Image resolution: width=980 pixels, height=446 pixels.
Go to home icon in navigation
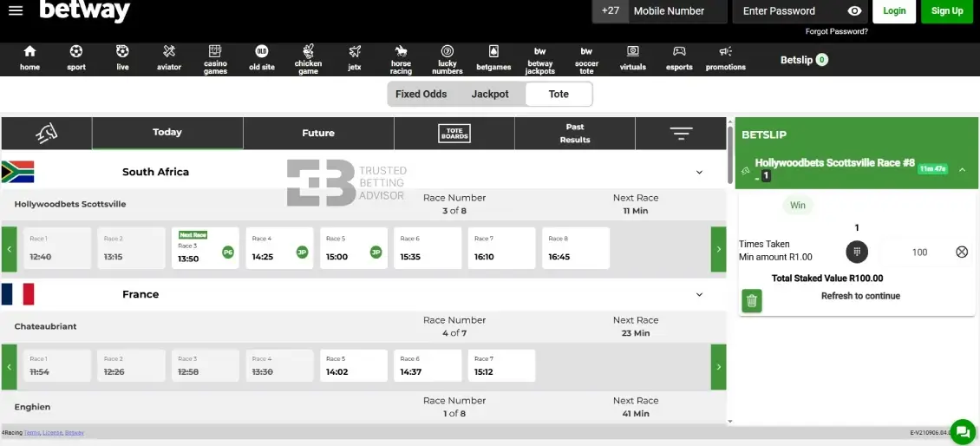pyautogui.click(x=29, y=51)
